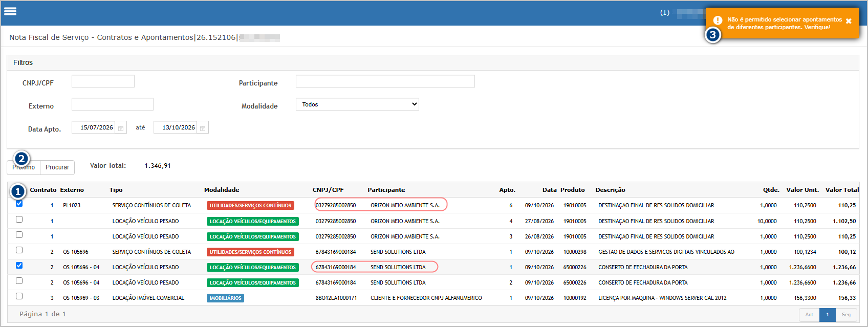
Task: Click the Tipo column header
Action: [x=116, y=190]
